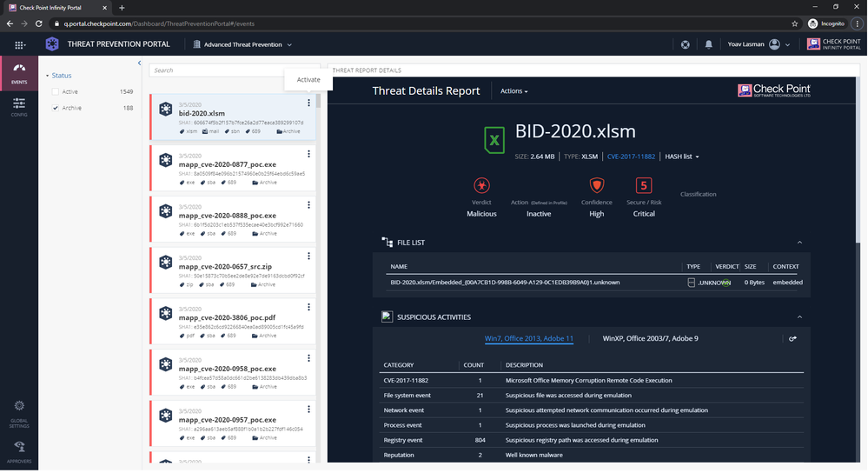Screen dimensions: 868x473
Task: Open the CVE-2017-11882 link
Action: 631,157
